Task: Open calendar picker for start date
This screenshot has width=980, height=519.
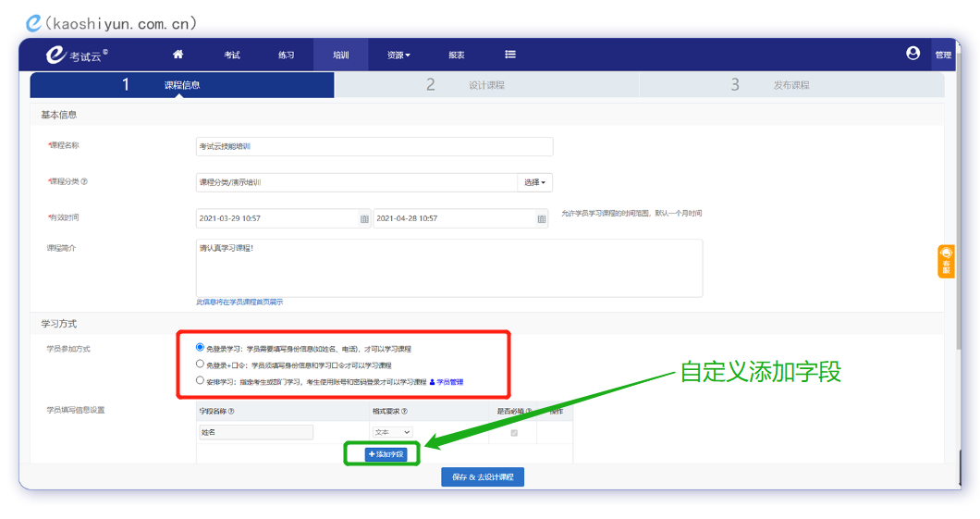Action: tap(364, 219)
